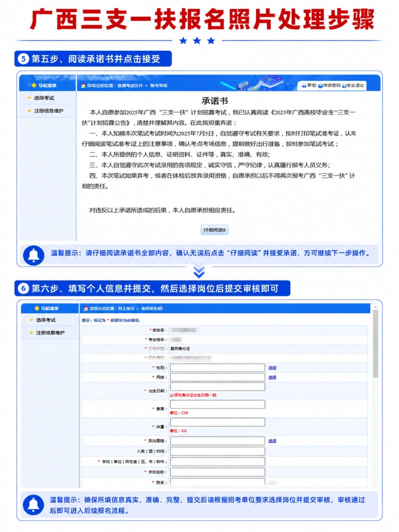Screen dimensions: 399x532
Task: Click the form's vertical scrollbar thumb
Action: pos(376,344)
